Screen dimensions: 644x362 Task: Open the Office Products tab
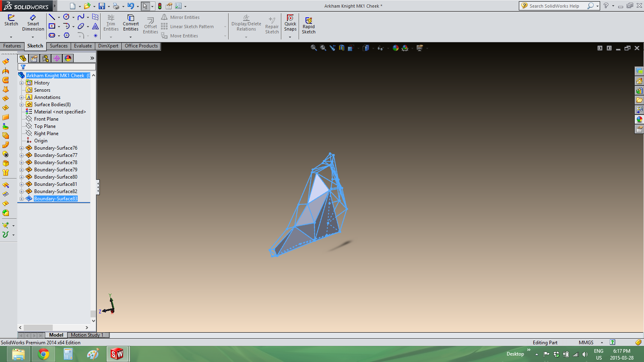pos(141,46)
